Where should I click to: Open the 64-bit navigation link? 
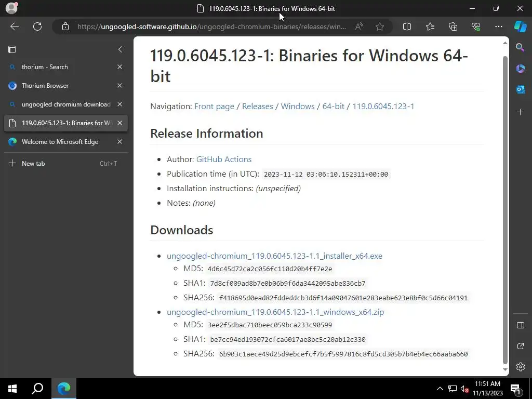333,106
